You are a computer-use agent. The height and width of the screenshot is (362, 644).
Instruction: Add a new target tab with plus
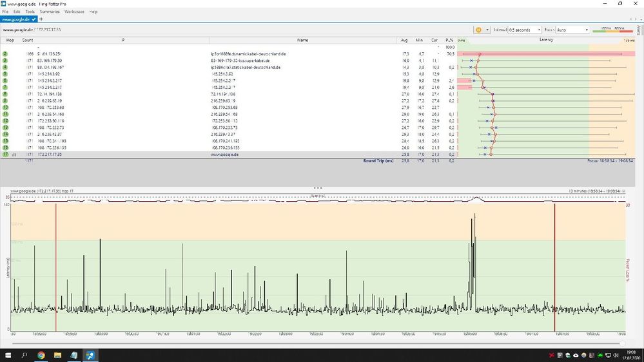coord(41,19)
